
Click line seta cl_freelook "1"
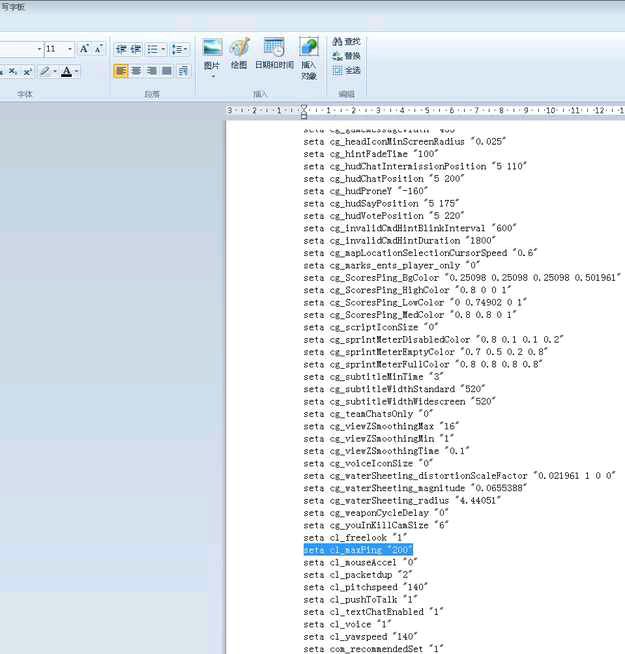(x=355, y=538)
